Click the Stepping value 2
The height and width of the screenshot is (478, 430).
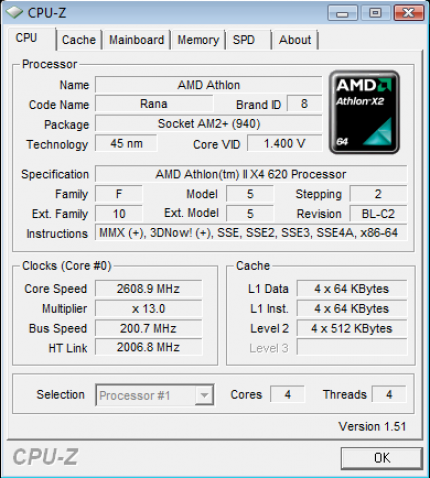click(x=378, y=194)
